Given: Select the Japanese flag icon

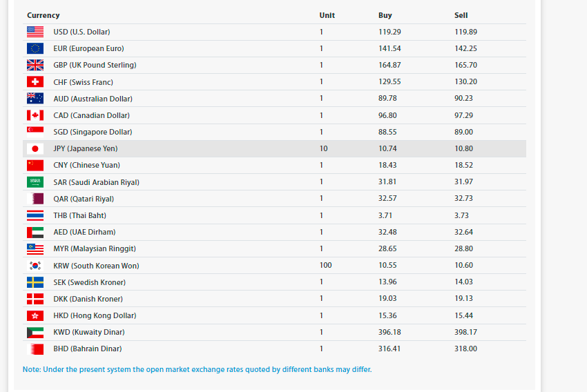Looking at the screenshot, I should (35, 149).
